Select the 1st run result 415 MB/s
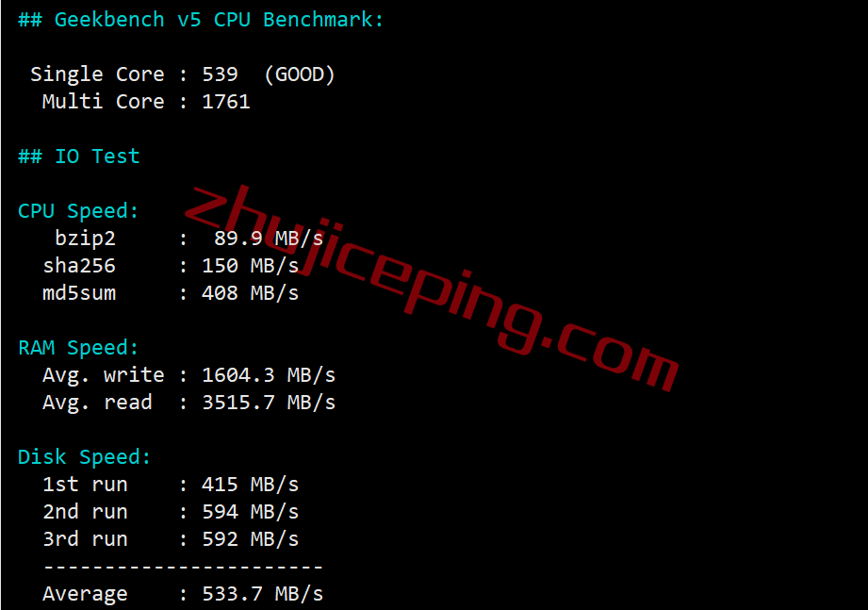Screen dimensions: 868x610 pyautogui.click(x=250, y=485)
